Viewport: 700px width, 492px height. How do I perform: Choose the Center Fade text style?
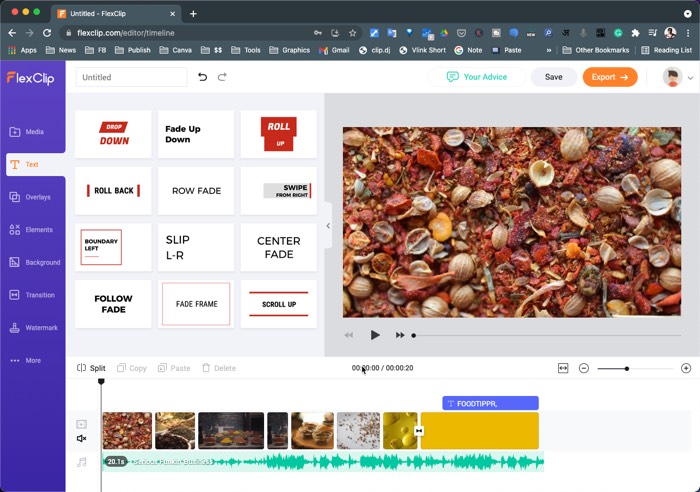click(x=279, y=247)
